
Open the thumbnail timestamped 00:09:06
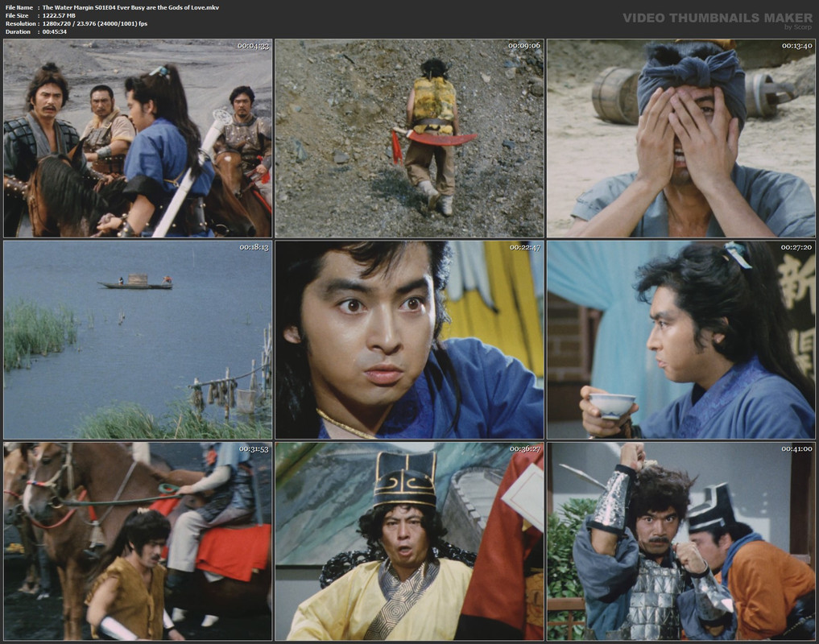point(409,138)
